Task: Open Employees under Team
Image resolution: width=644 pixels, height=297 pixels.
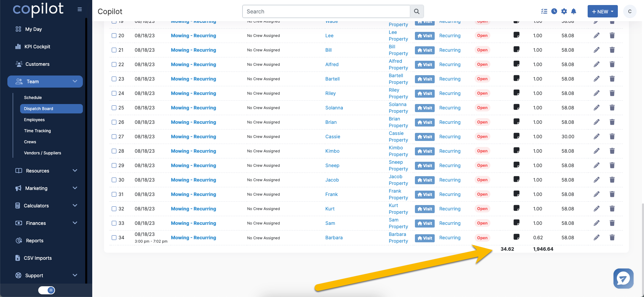Action: [x=34, y=120]
